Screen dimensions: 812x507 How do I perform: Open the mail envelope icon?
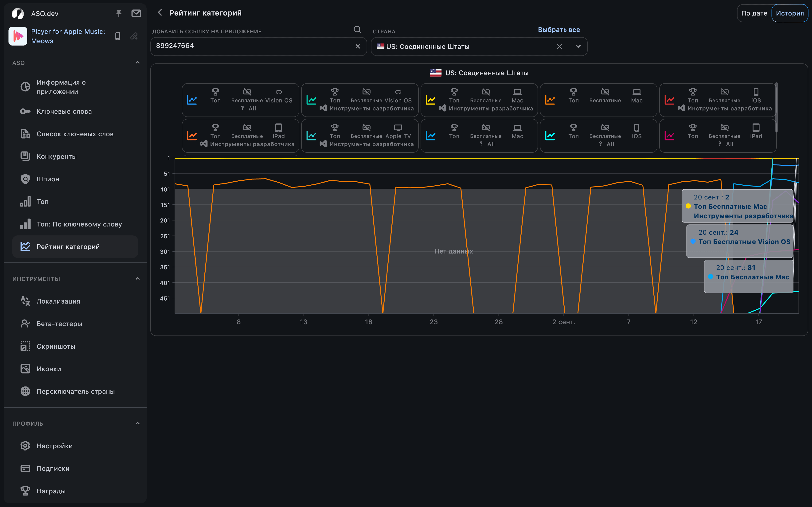[x=136, y=13]
